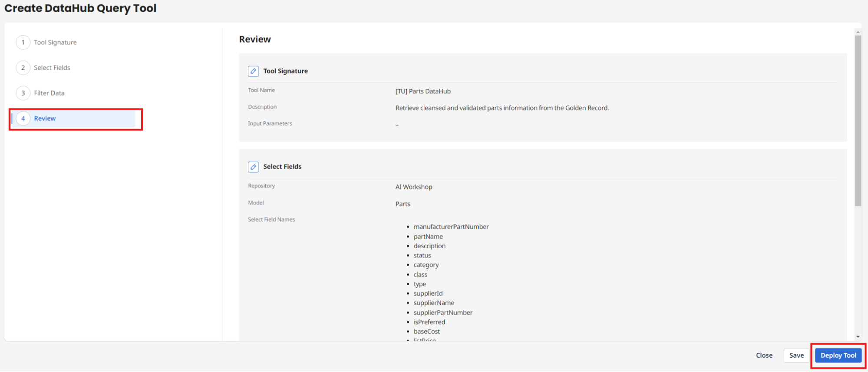This screenshot has width=868, height=372.
Task: Deploy the tool with Deploy Tool
Action: 838,355
